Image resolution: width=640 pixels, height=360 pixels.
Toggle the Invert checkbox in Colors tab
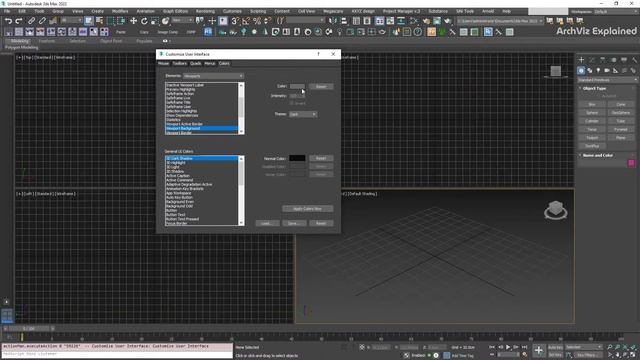[291, 103]
